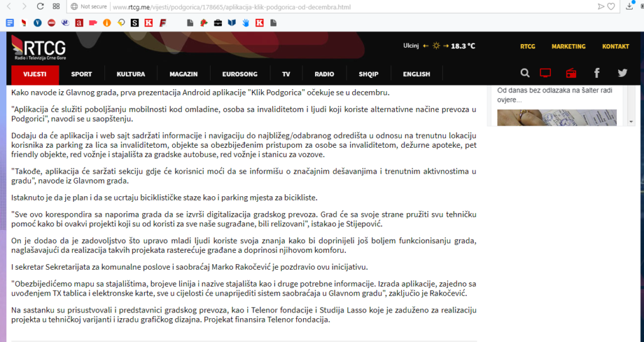Click the paragraph starting 'Istaknuto je da je plan'

[x=164, y=197]
